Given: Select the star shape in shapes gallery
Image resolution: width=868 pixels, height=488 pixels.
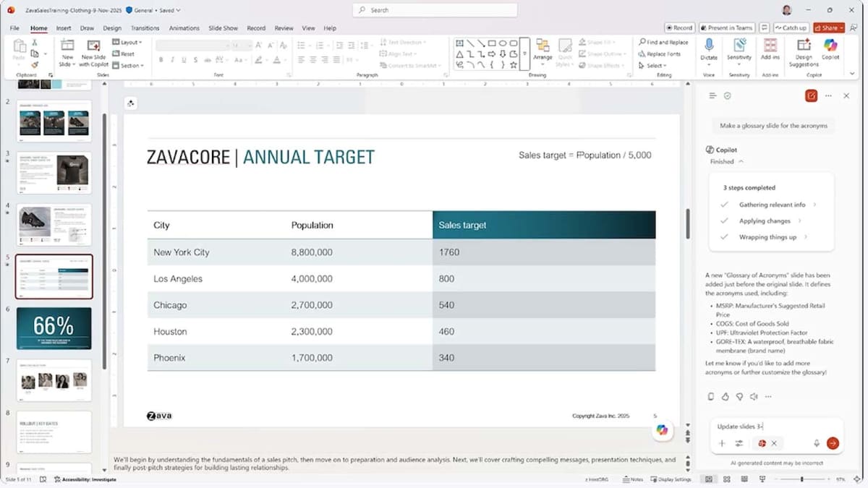Looking at the screenshot, I should (514, 64).
